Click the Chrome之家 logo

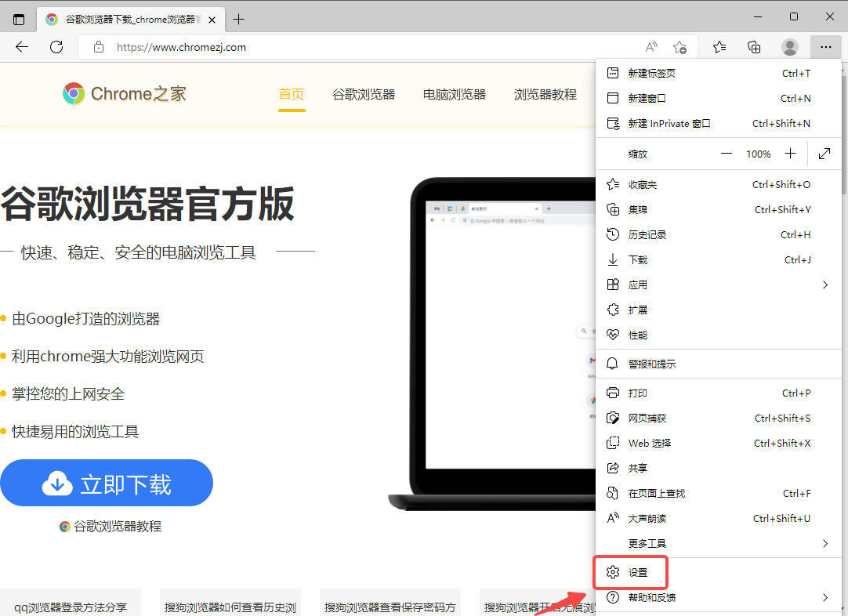[125, 93]
